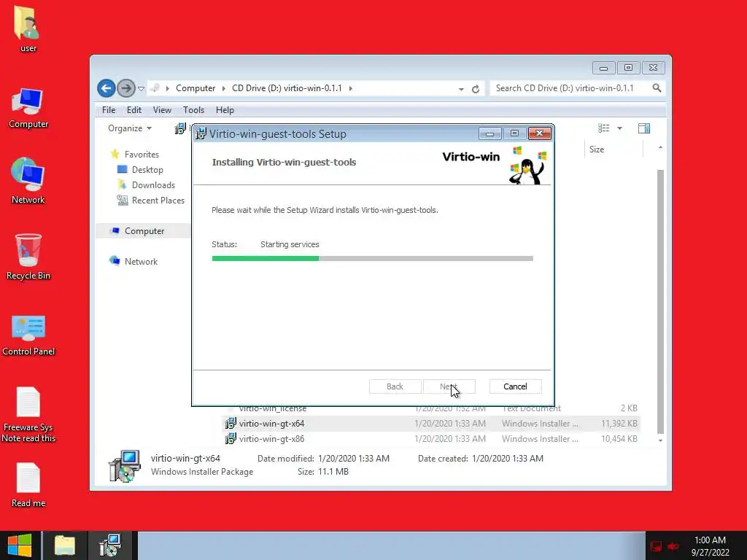Click the disabled Next button
Viewport: 747px width, 560px height.
tap(449, 386)
